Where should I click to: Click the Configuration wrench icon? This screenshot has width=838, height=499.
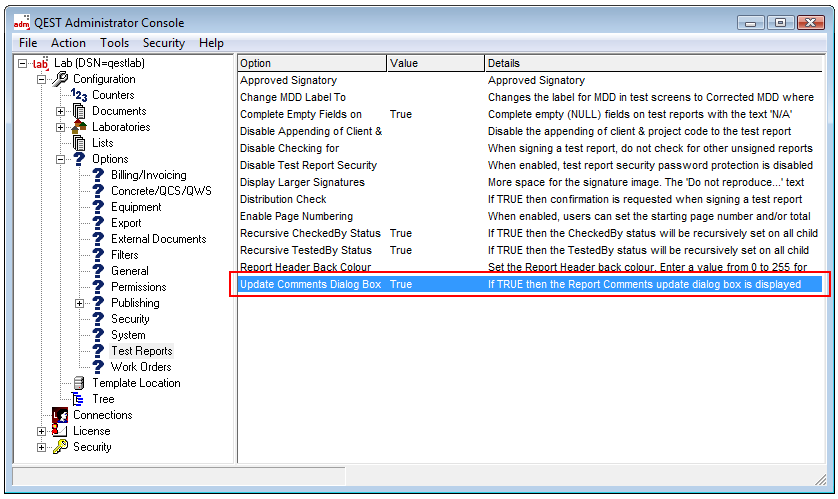60,79
